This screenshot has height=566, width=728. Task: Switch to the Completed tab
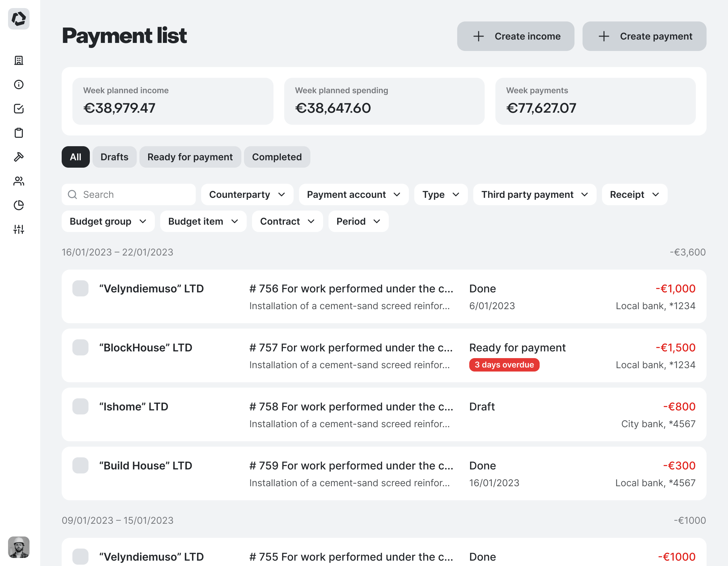(x=277, y=157)
